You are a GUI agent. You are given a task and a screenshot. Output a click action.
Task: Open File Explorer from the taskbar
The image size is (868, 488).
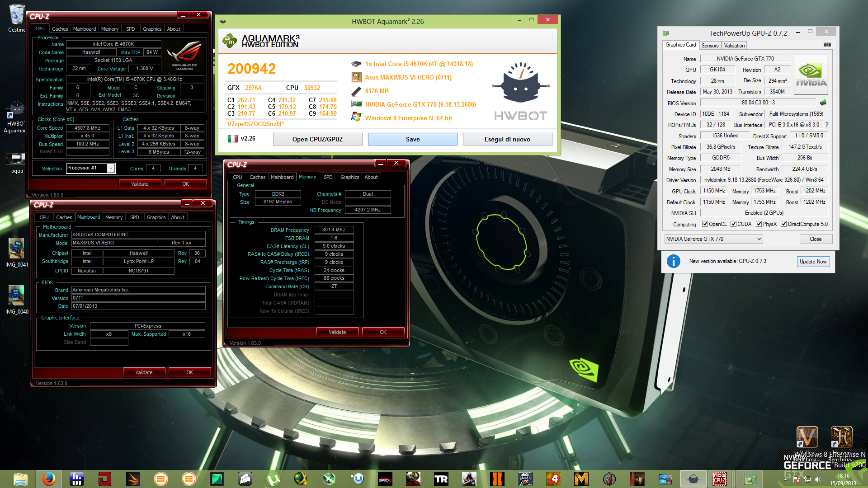[x=20, y=479]
